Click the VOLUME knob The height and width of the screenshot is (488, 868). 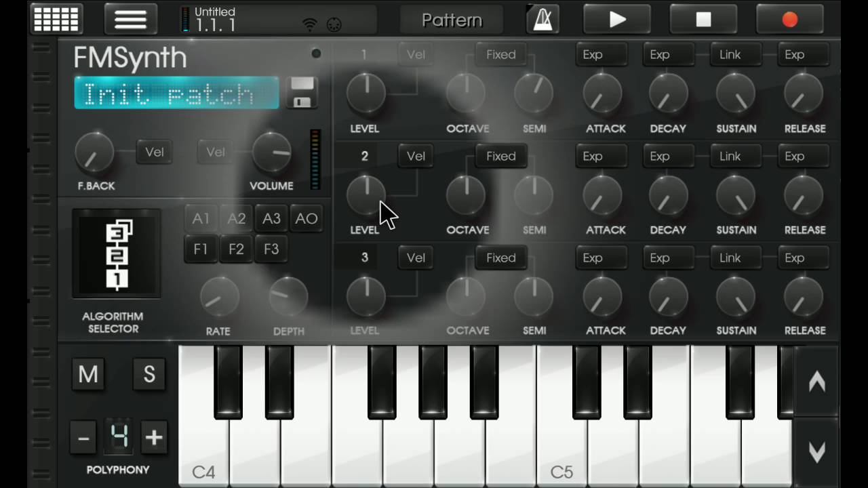pos(272,152)
